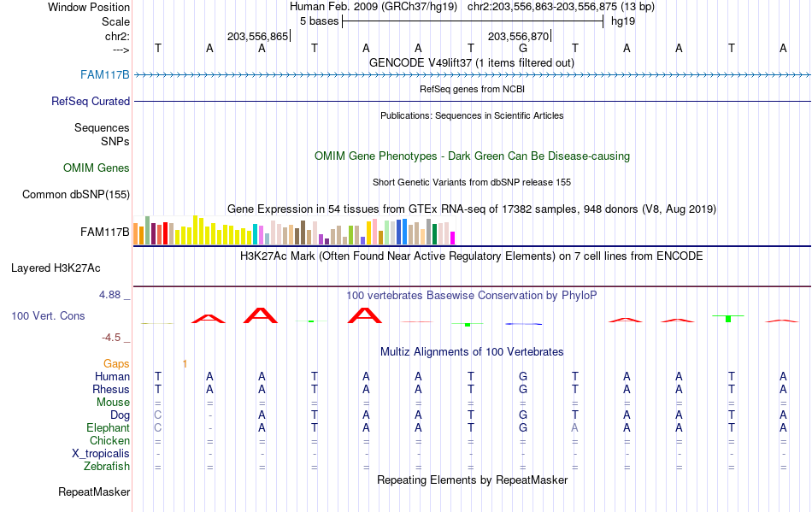Click the 100 Vert. Cons track label
812x512 pixels.
pyautogui.click(x=48, y=315)
